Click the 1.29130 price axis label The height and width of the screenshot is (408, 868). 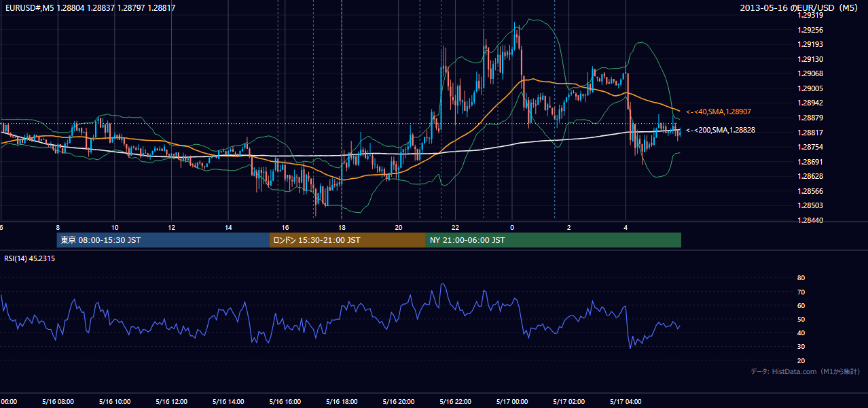[x=810, y=59]
